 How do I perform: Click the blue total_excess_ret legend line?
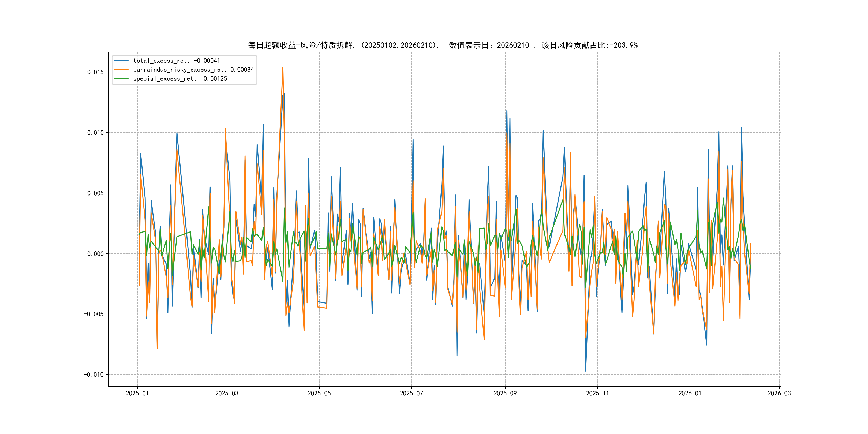point(121,61)
